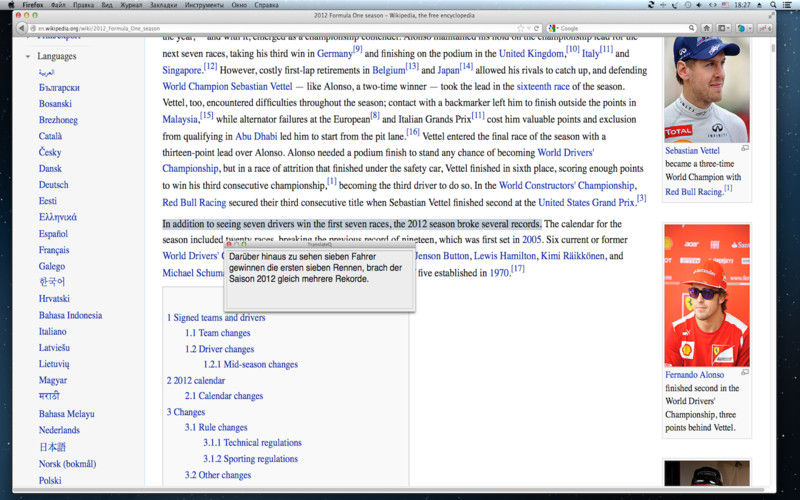Jump to '3.1 Rule changes' contents entry
This screenshot has width=800, height=500.
[x=216, y=428]
